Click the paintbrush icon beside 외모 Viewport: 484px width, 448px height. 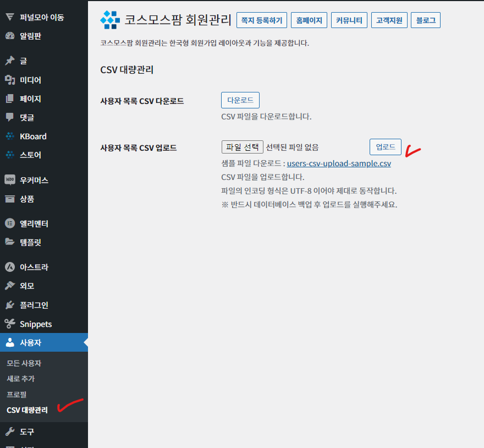(x=10, y=286)
